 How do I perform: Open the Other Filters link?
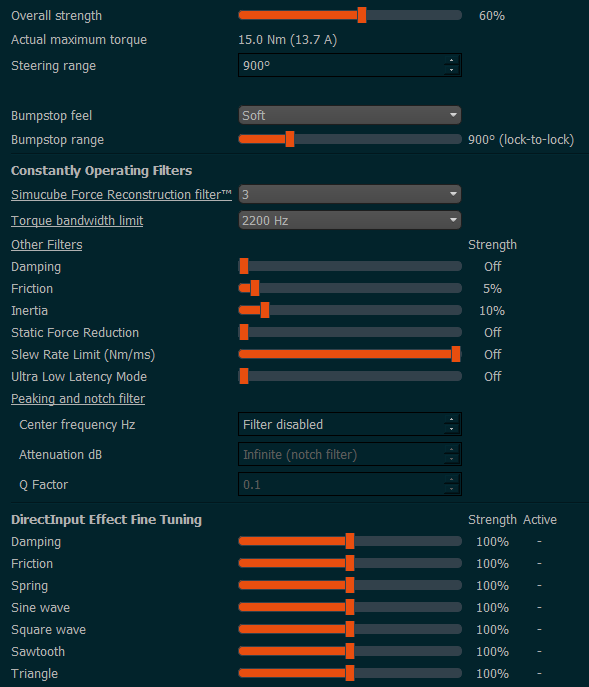point(46,244)
